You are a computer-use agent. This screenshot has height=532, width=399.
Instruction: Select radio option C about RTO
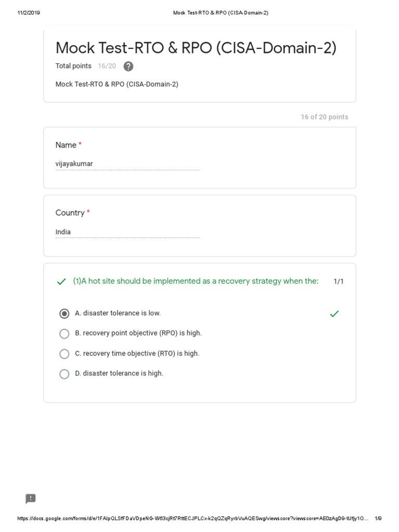tap(64, 354)
